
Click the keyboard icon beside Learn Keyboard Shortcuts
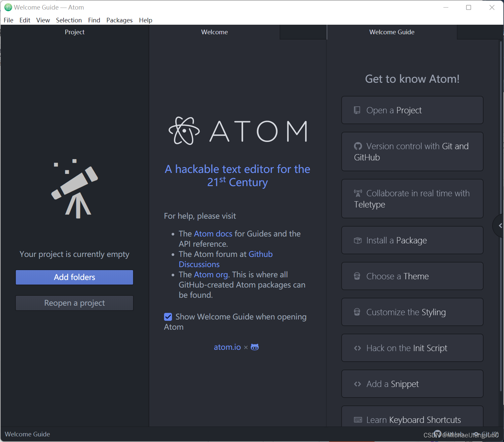pos(358,420)
